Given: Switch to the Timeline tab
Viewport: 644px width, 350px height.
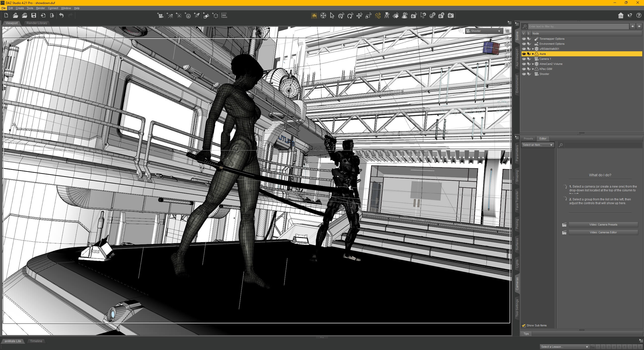Looking at the screenshot, I should point(36,341).
